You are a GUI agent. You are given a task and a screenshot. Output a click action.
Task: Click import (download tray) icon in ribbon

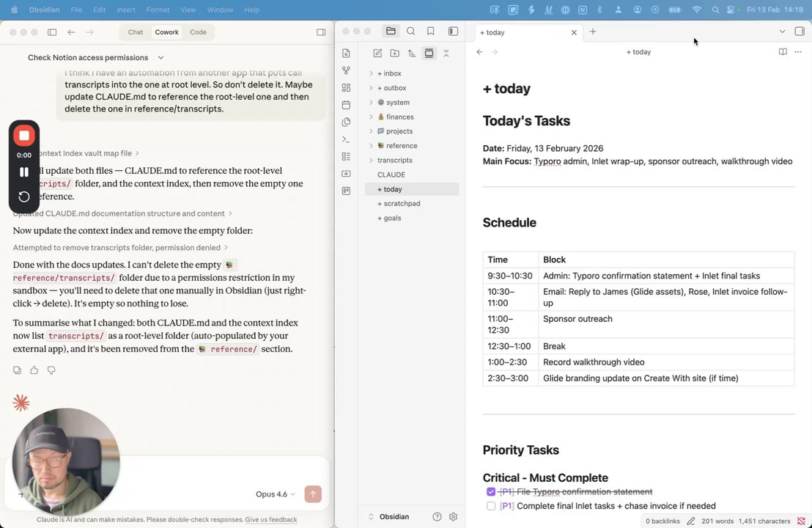click(347, 174)
